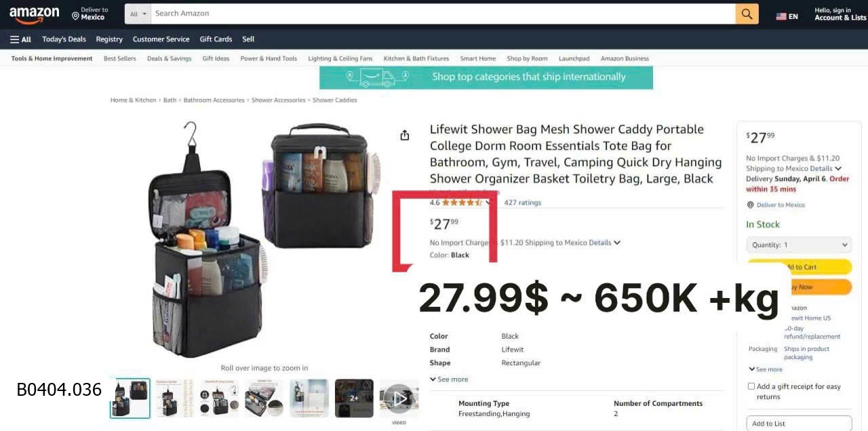Expand See more product details

click(449, 379)
